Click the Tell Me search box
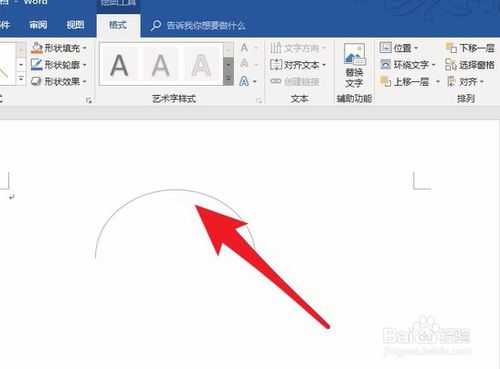Image resolution: width=500 pixels, height=369 pixels. (x=206, y=26)
